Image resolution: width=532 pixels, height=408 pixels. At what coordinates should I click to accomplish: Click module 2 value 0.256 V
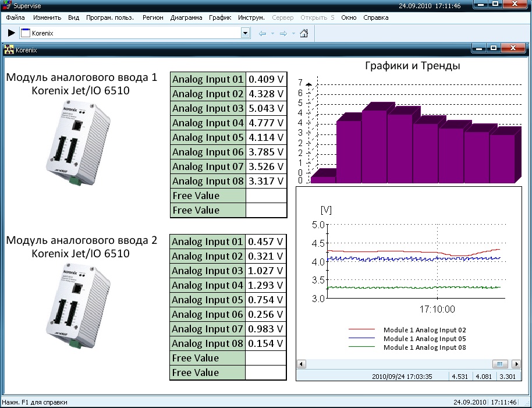tap(265, 315)
